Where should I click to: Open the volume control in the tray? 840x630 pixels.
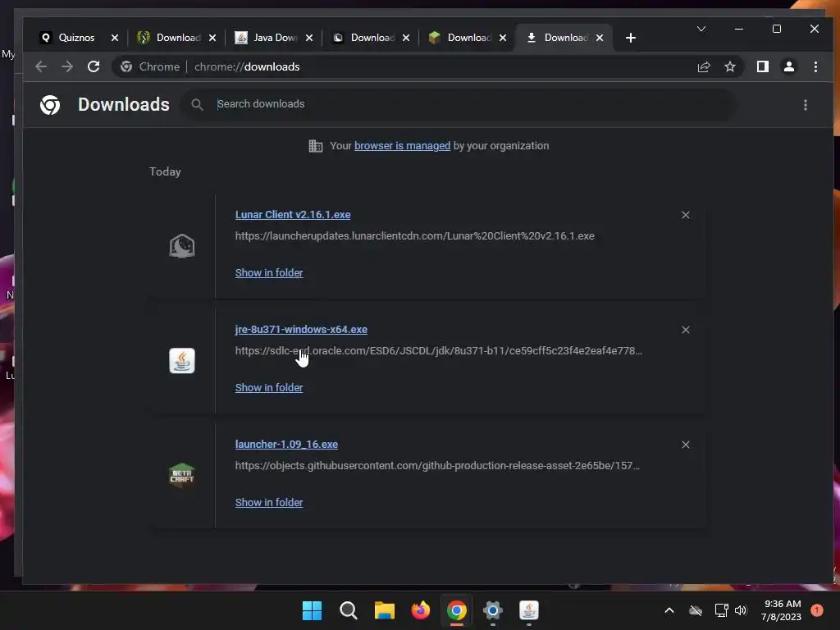tap(741, 610)
